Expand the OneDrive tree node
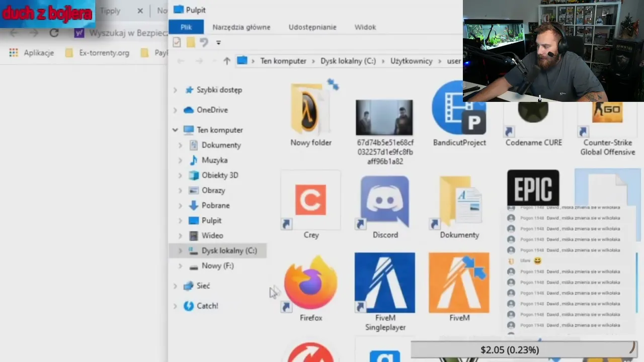 175,110
